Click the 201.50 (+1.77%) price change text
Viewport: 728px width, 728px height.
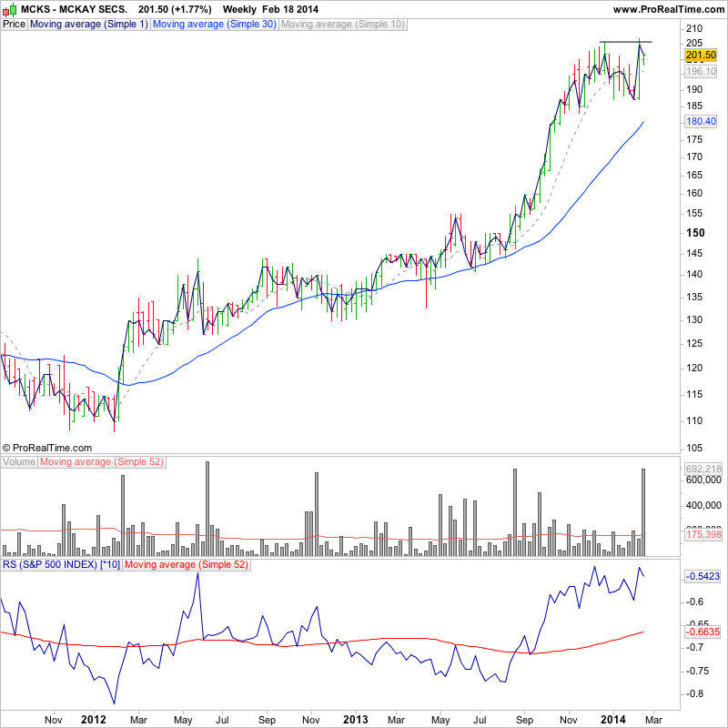175,9
